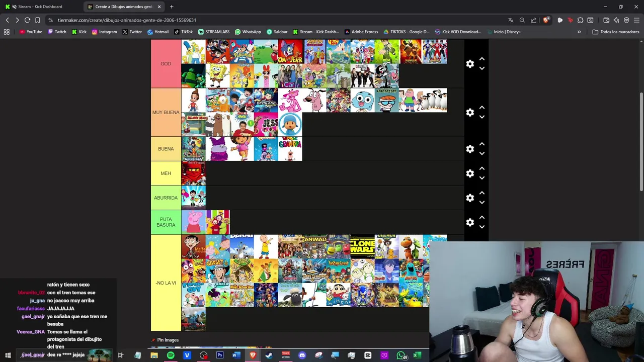Click the page vertical scrollbar
644x362 pixels.
pyautogui.click(x=641, y=142)
